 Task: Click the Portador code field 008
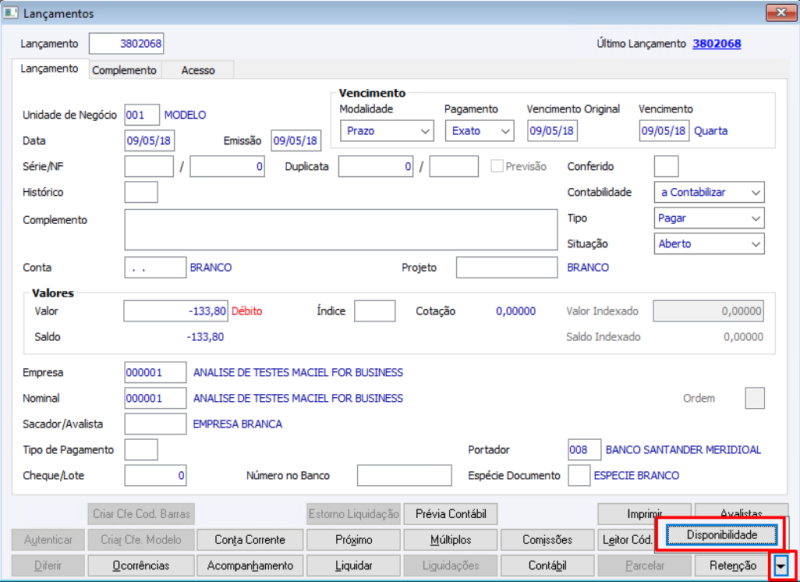pyautogui.click(x=585, y=449)
